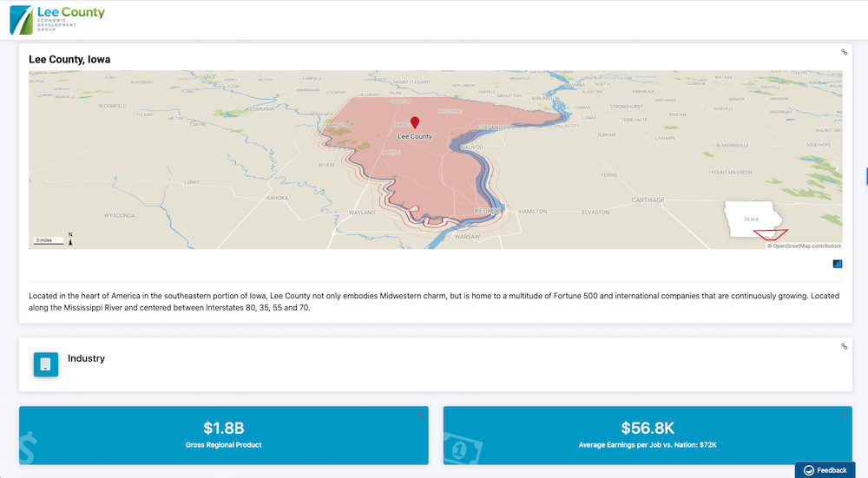Click the Carthage label on the map

pyautogui.click(x=648, y=200)
